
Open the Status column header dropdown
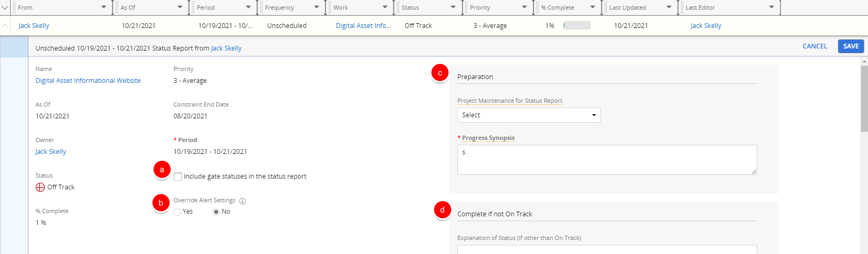453,8
